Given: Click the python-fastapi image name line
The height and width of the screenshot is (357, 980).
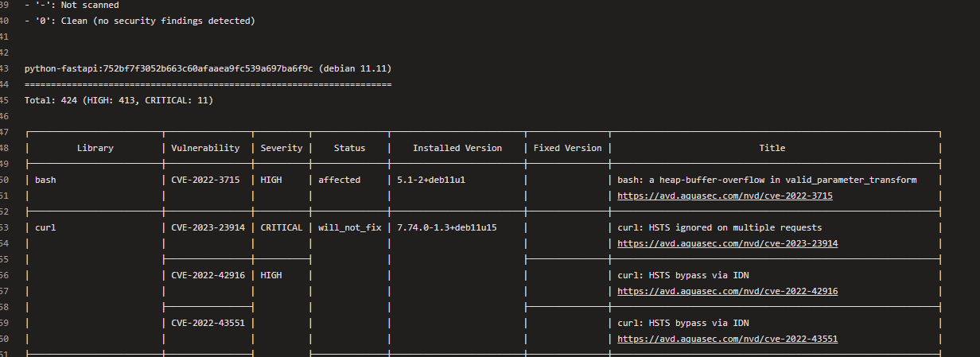Looking at the screenshot, I should click(x=208, y=68).
